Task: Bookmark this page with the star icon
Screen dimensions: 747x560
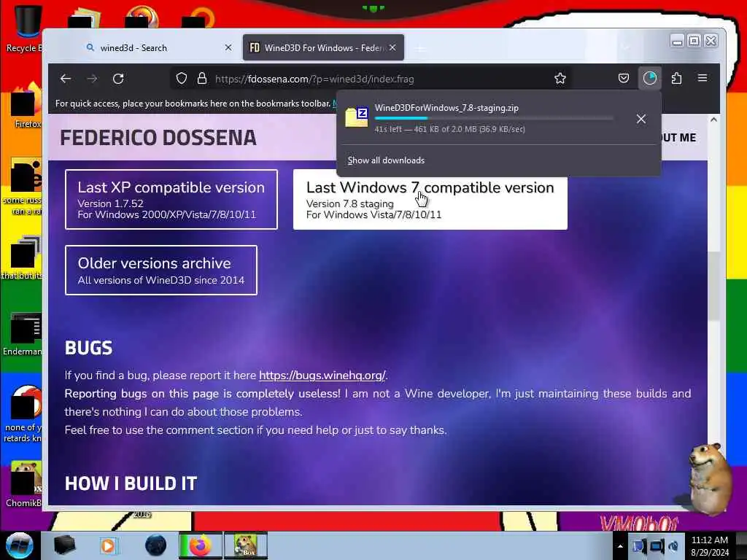Action: pos(560,78)
